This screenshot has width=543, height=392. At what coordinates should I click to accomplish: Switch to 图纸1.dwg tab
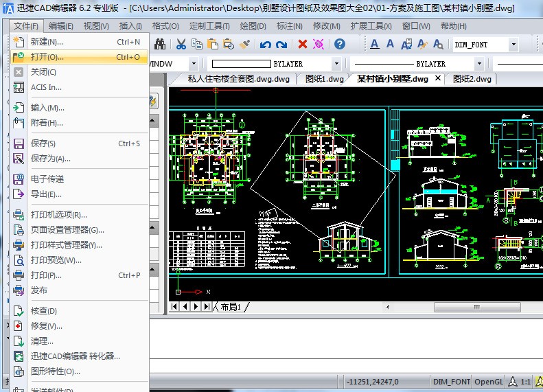click(x=325, y=79)
